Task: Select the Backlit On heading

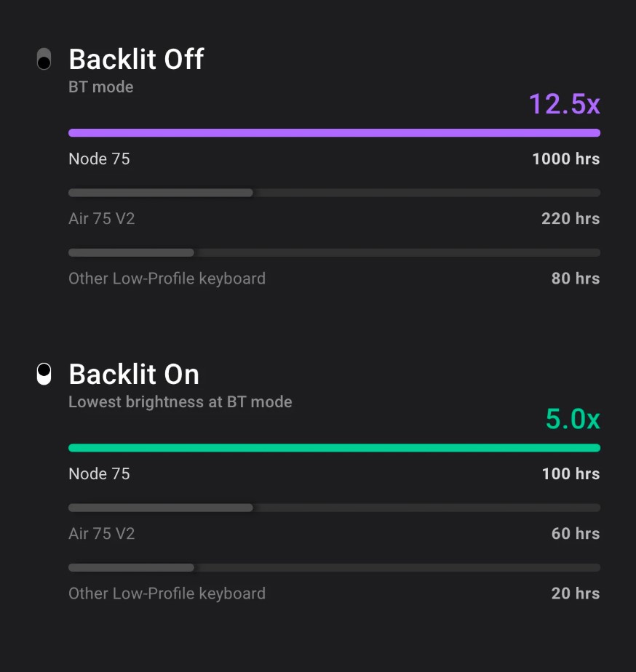Action: pos(134,374)
